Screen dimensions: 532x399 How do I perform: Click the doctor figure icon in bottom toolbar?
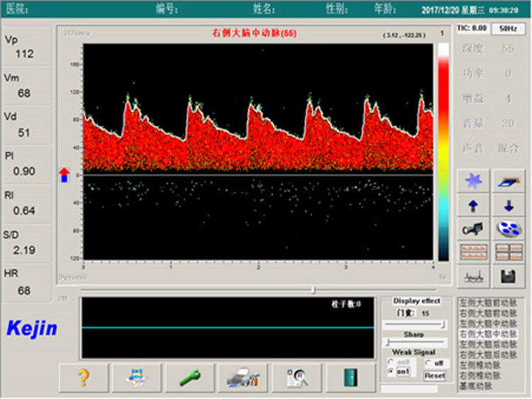(136, 378)
